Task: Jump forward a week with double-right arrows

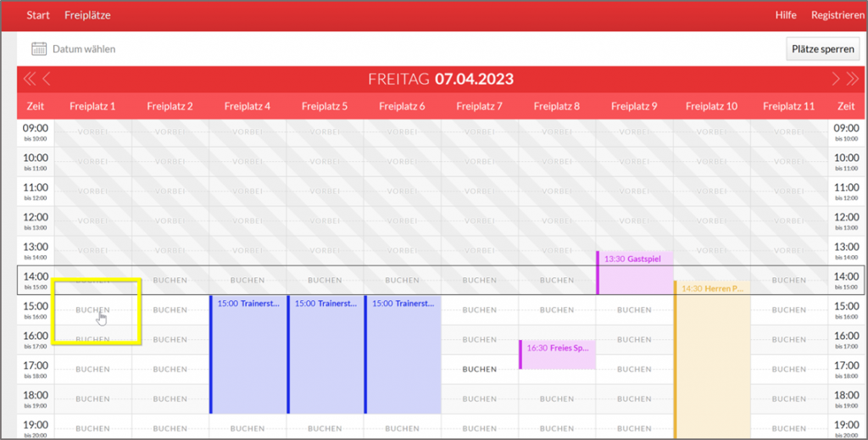Action: click(854, 80)
